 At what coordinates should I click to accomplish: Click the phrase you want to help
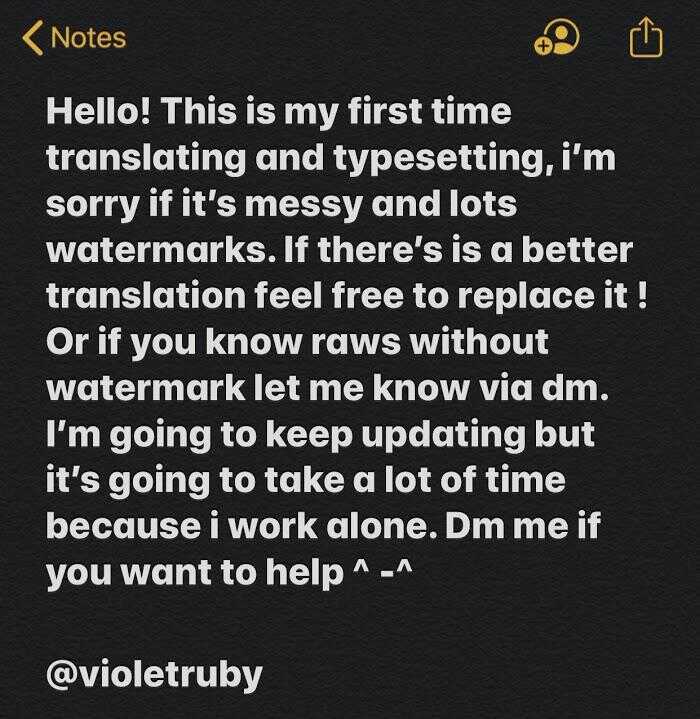(195, 573)
